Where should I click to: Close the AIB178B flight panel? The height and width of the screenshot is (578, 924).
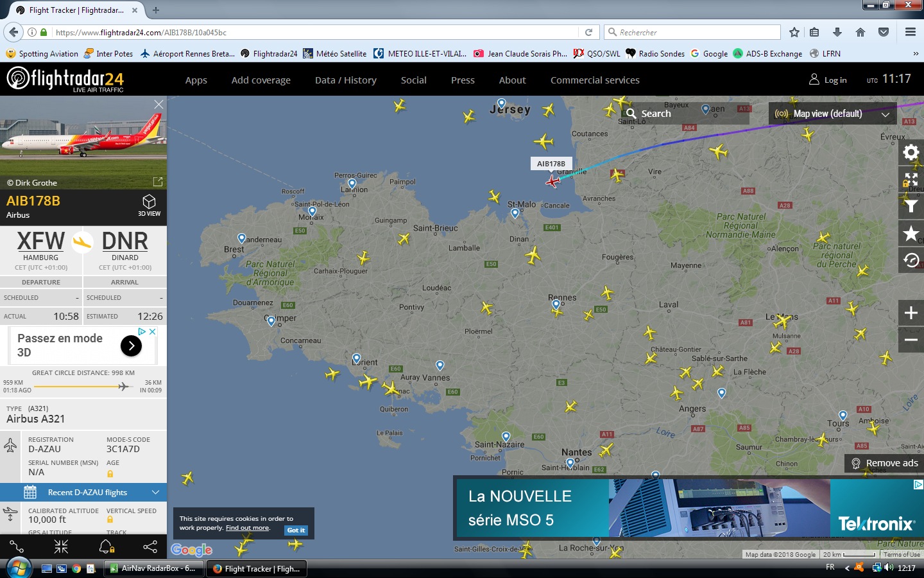tap(158, 104)
